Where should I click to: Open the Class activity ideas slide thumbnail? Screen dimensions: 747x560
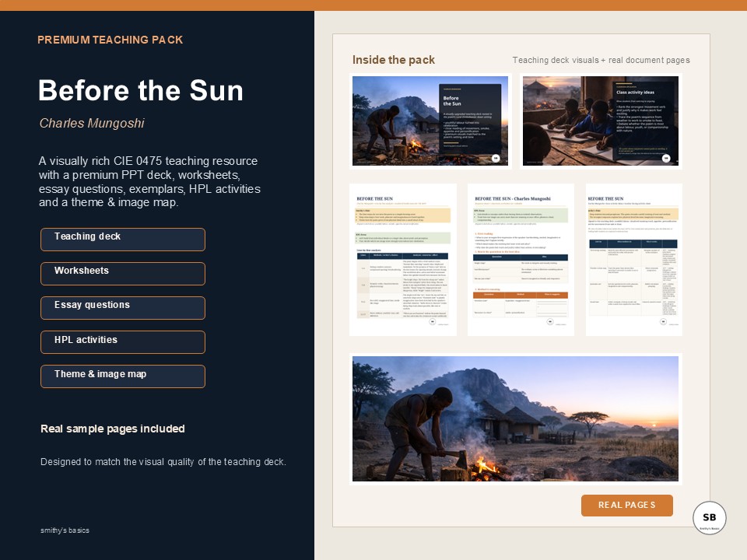click(x=601, y=121)
